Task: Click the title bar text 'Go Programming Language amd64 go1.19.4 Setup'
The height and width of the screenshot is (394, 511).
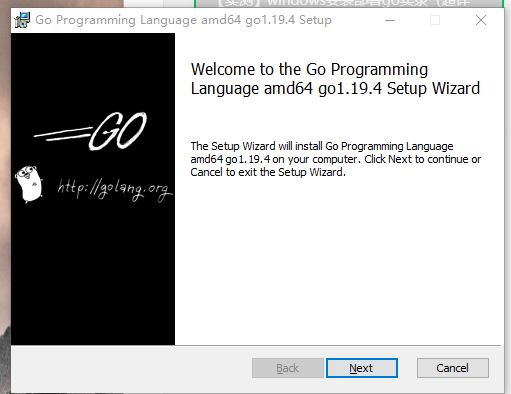Action: (183, 20)
